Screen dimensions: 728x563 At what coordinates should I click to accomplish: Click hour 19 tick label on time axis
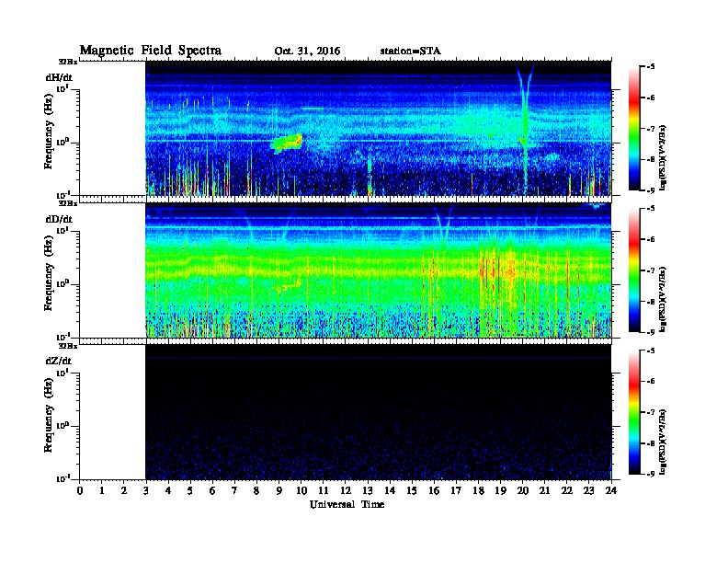[x=500, y=491]
